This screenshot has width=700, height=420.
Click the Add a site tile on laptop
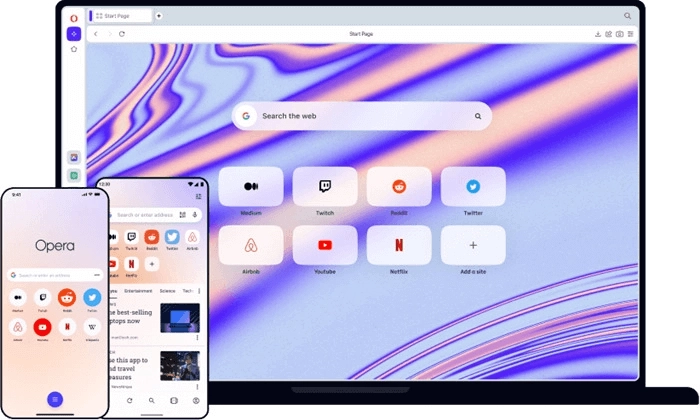pyautogui.click(x=473, y=245)
